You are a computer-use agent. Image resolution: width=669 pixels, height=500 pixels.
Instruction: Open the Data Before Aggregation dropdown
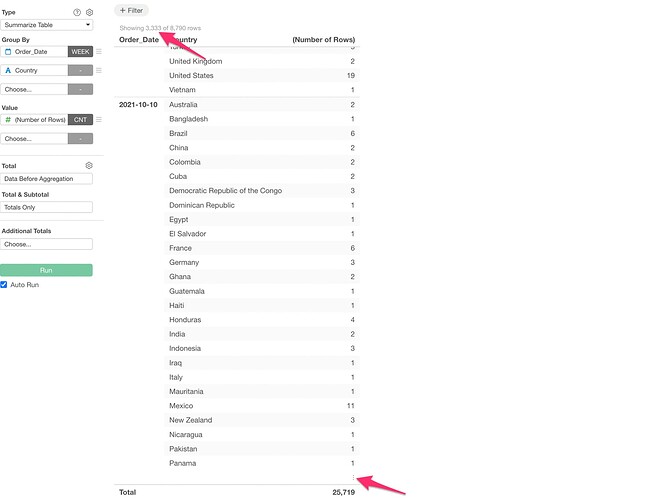click(46, 179)
